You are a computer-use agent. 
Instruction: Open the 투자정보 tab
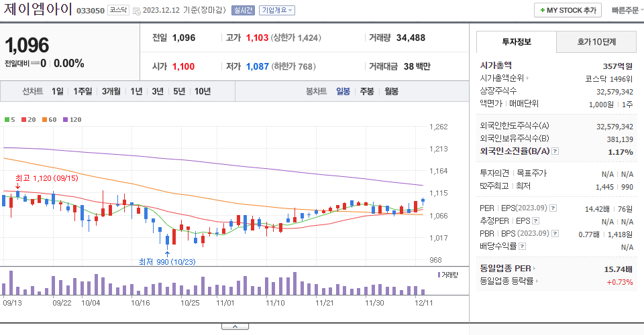pos(517,42)
